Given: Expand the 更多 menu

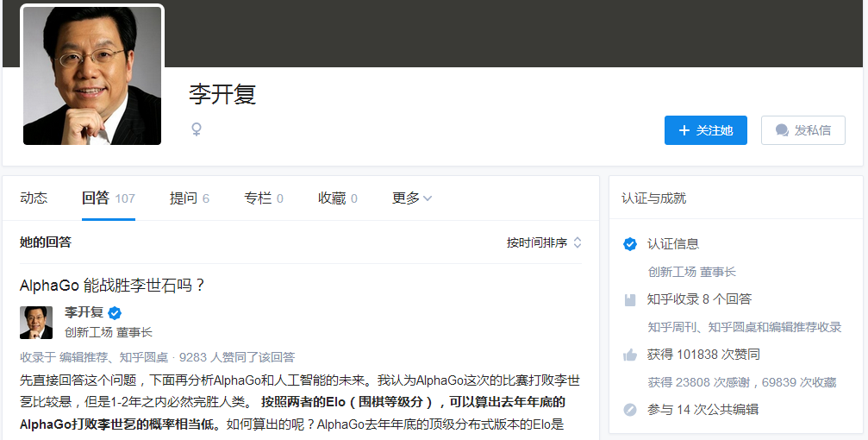Looking at the screenshot, I should pyautogui.click(x=412, y=198).
